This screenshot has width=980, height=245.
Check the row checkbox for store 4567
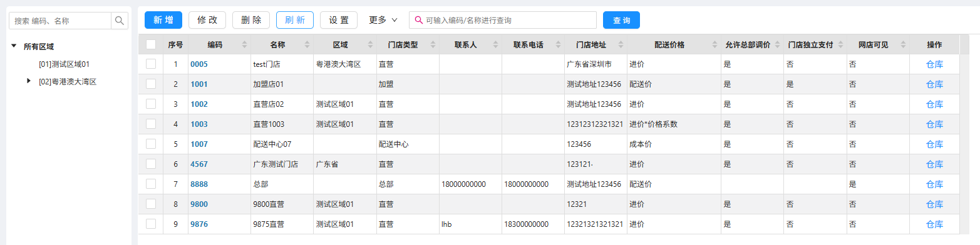(151, 164)
